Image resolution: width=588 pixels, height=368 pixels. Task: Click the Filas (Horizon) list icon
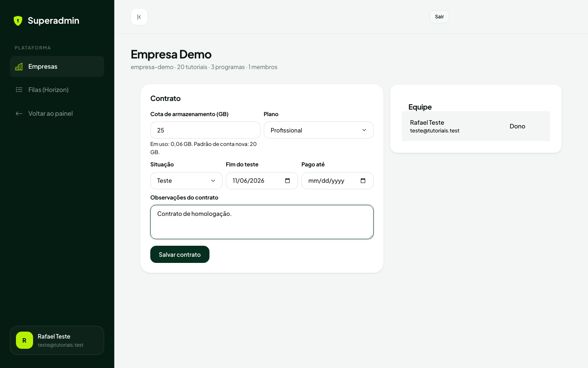(x=19, y=90)
